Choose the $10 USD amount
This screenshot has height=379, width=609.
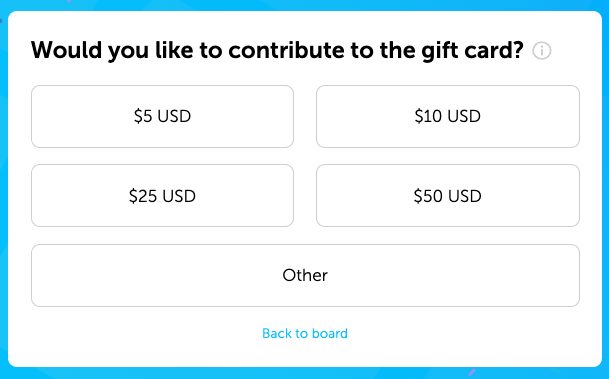click(x=448, y=116)
